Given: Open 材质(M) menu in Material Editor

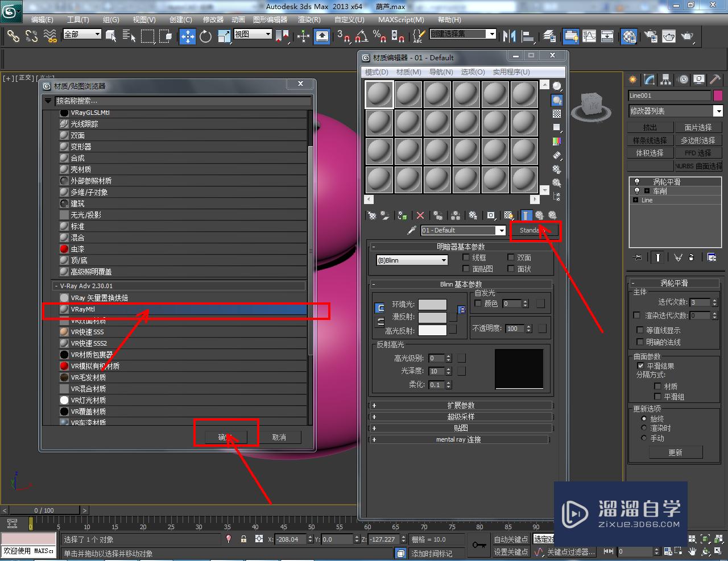Looking at the screenshot, I should click(x=409, y=72).
